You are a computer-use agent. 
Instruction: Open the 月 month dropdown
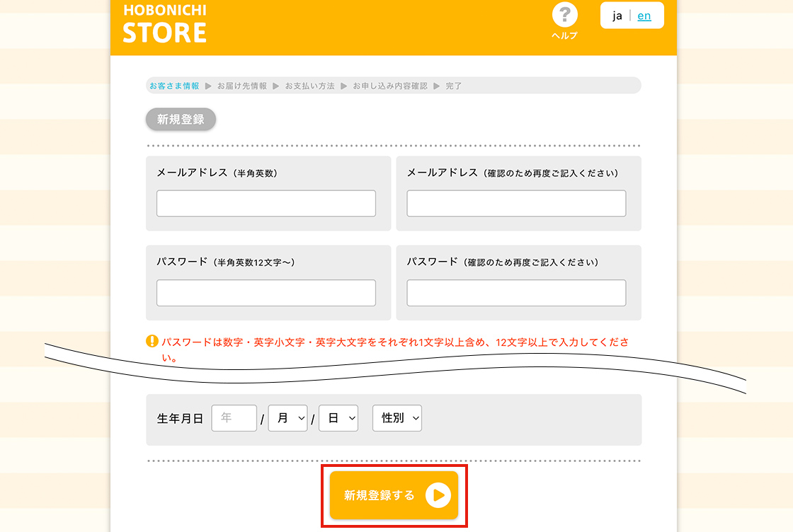click(x=287, y=418)
